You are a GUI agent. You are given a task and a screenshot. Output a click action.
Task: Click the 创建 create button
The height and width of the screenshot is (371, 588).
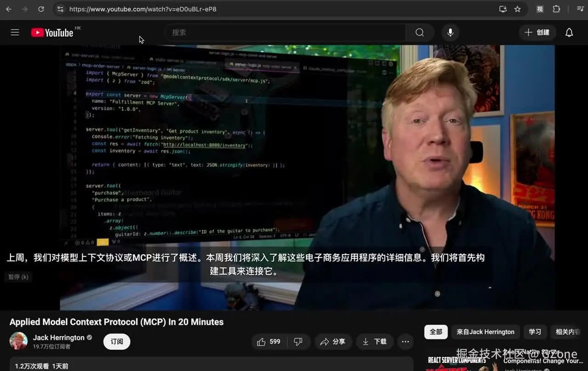[x=537, y=33]
